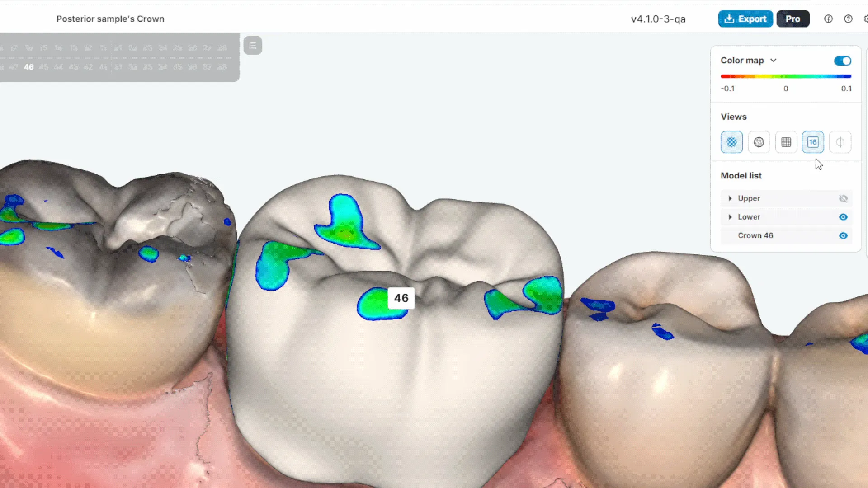This screenshot has height=488, width=868.
Task: Toggle the tooth number labels view button
Action: point(813,142)
